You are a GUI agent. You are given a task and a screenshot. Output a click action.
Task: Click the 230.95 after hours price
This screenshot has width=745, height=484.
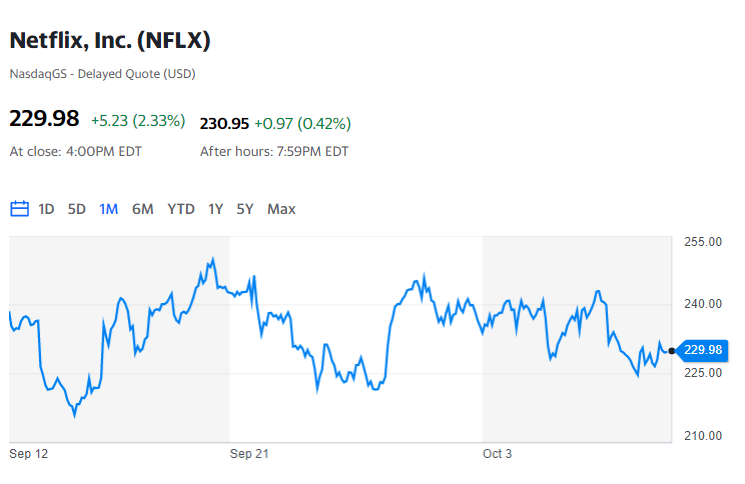(x=224, y=123)
